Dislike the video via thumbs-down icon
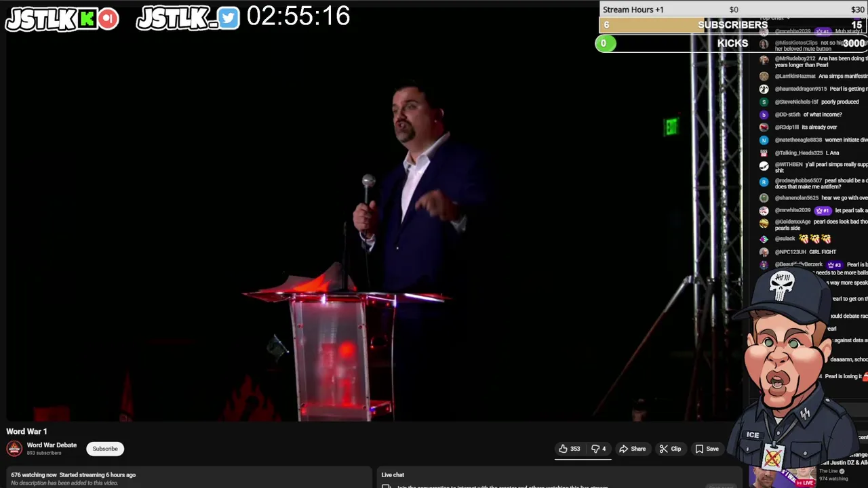Viewport: 868px width, 488px height. (598, 449)
